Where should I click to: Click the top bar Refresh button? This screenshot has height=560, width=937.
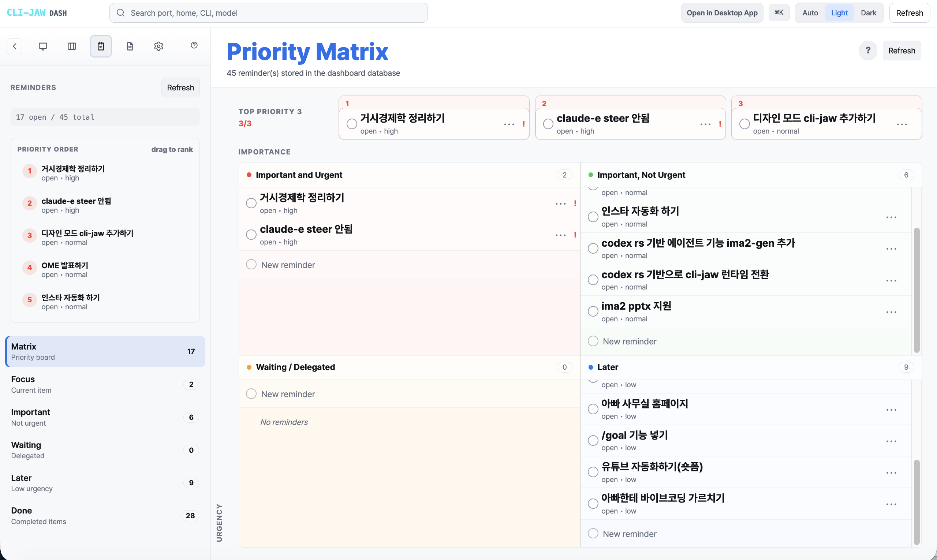[910, 13]
